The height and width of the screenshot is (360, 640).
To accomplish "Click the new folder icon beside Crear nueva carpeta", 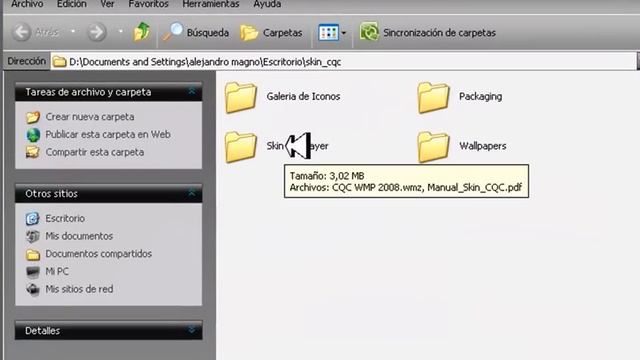I will pos(33,117).
